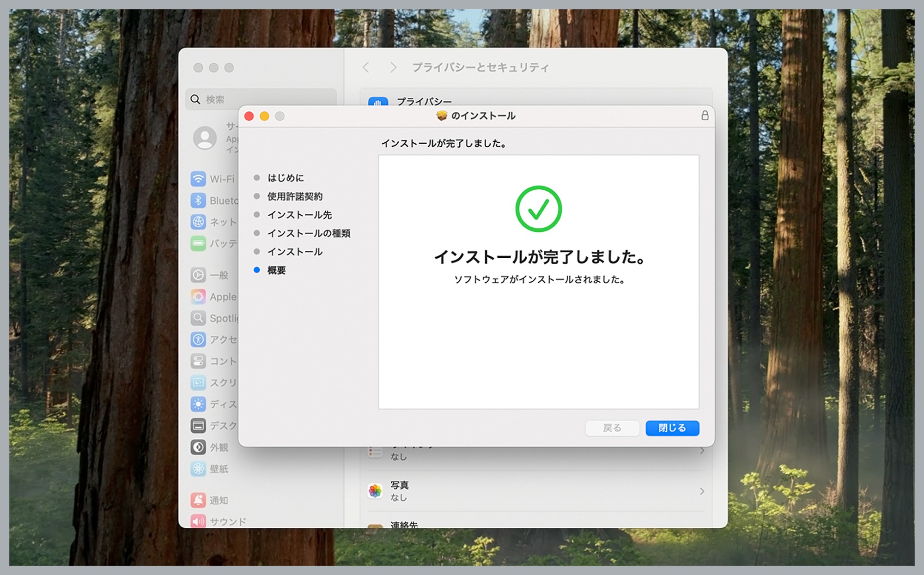Click the back chevron beside プライバシーとセキュリティ
The width and height of the screenshot is (924, 575).
365,67
